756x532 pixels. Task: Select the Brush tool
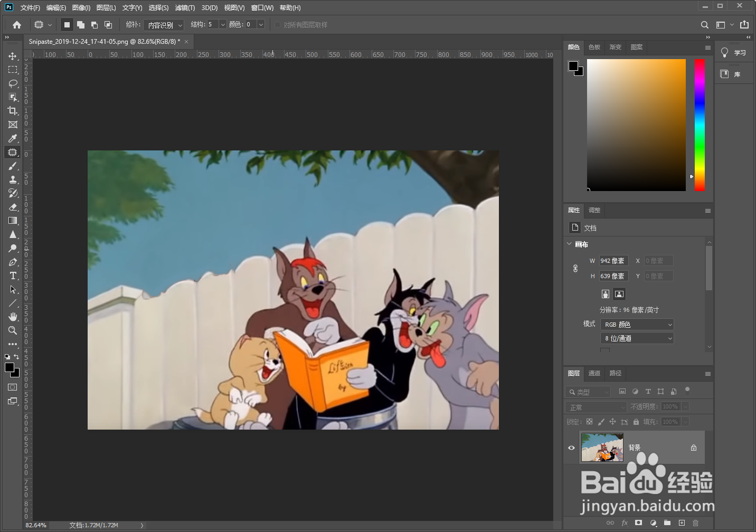(13, 166)
